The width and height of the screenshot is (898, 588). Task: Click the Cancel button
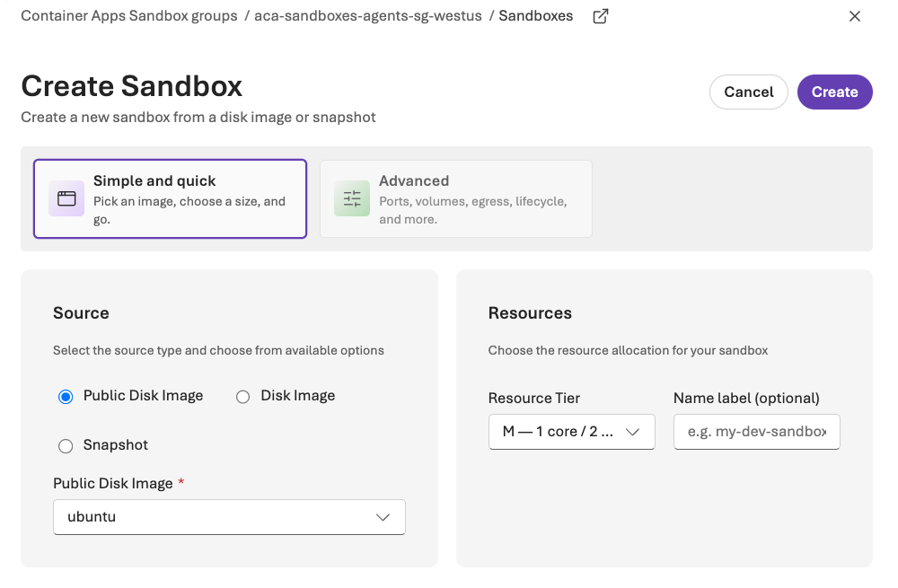[x=749, y=92]
